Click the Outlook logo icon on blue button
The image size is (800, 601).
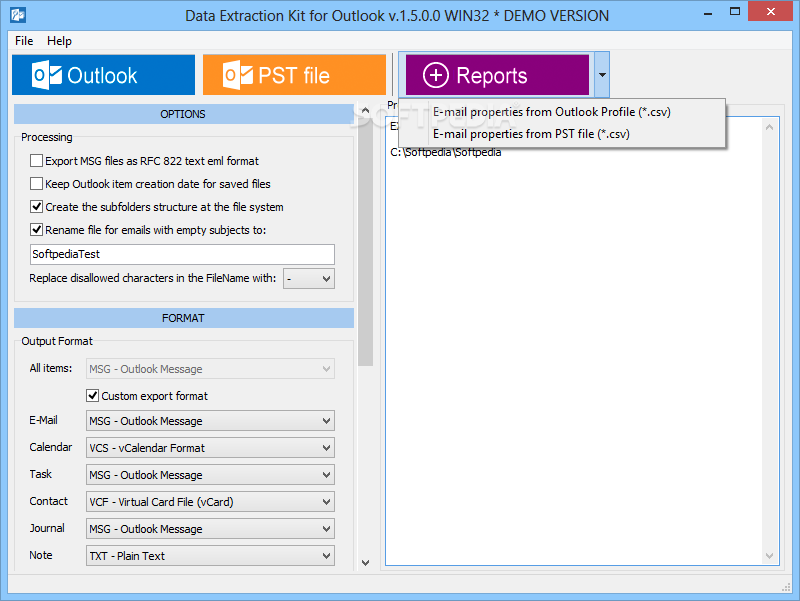[x=47, y=75]
